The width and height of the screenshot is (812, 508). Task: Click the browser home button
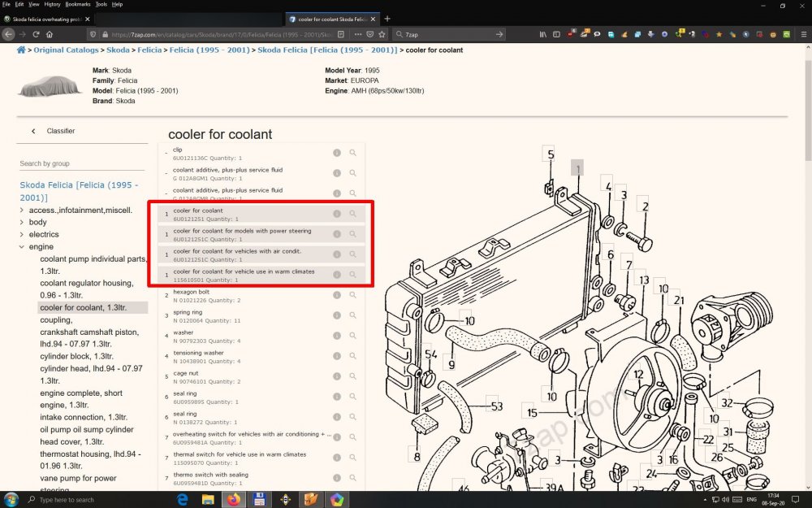tap(50, 34)
